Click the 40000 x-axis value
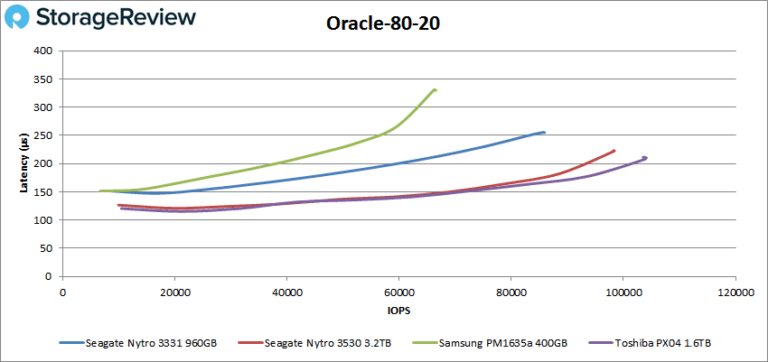The image size is (768, 362). (287, 292)
